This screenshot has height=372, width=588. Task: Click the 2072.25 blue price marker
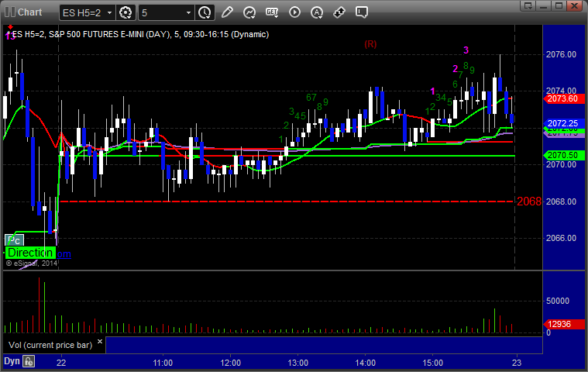coord(564,123)
